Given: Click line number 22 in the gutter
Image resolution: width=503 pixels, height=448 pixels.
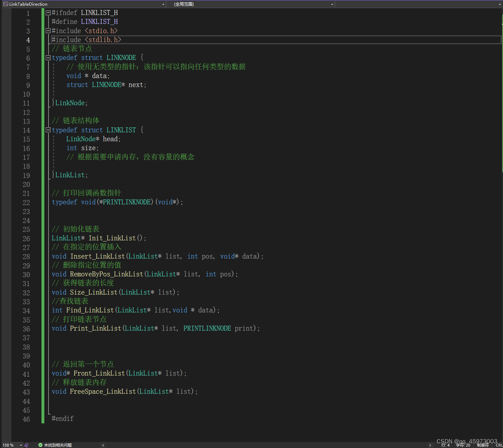Looking at the screenshot, I should point(26,203).
